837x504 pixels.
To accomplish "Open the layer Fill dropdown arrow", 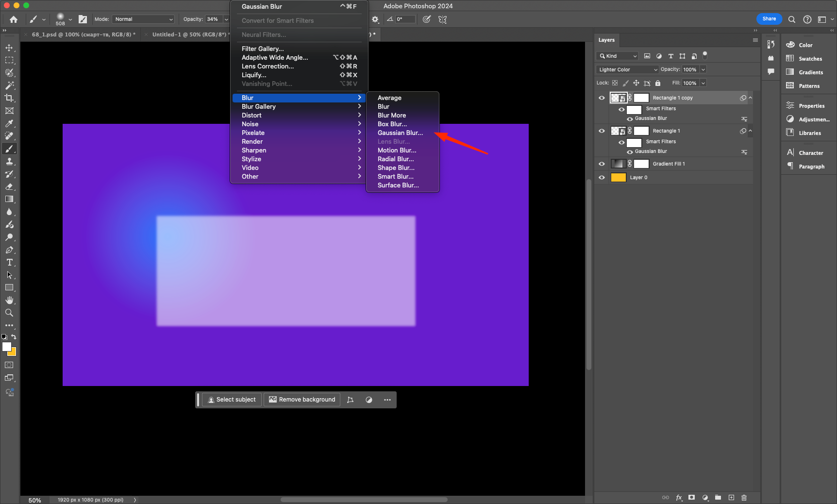I will click(x=703, y=83).
